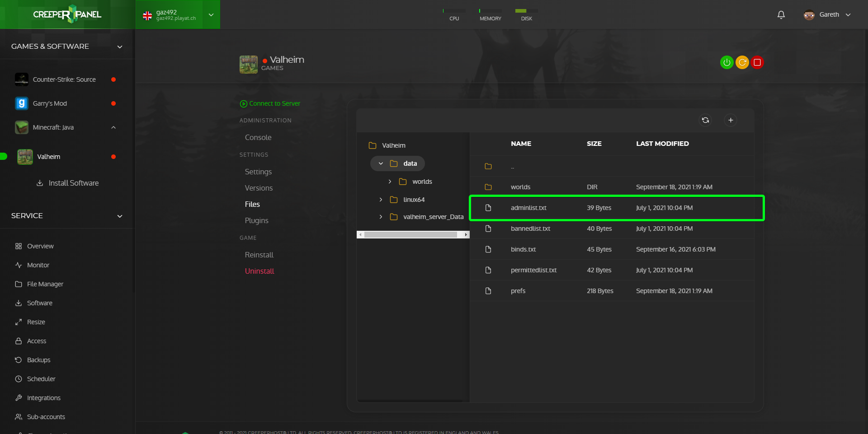
Task: Open the Settings page
Action: tap(258, 172)
